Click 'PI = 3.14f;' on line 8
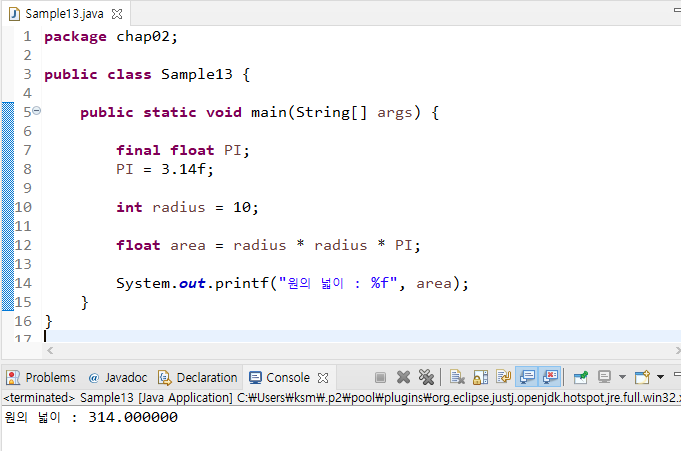This screenshot has height=451, width=681. [x=165, y=169]
